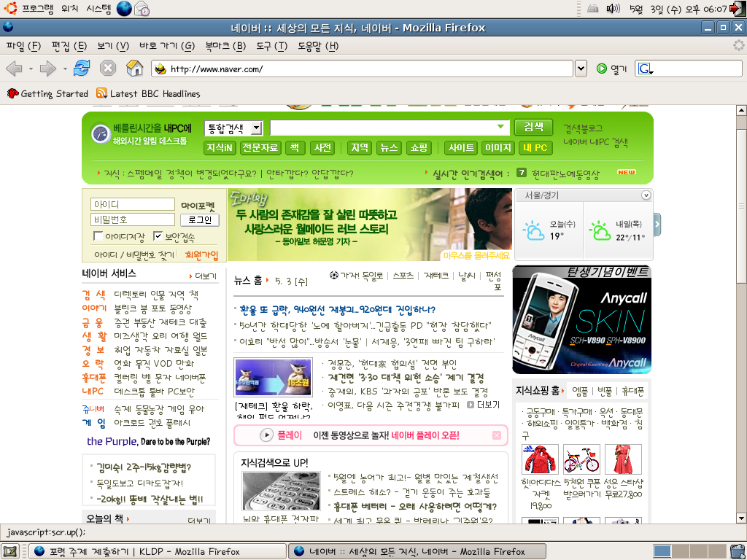Click the green Go (열기) icon

point(602,69)
